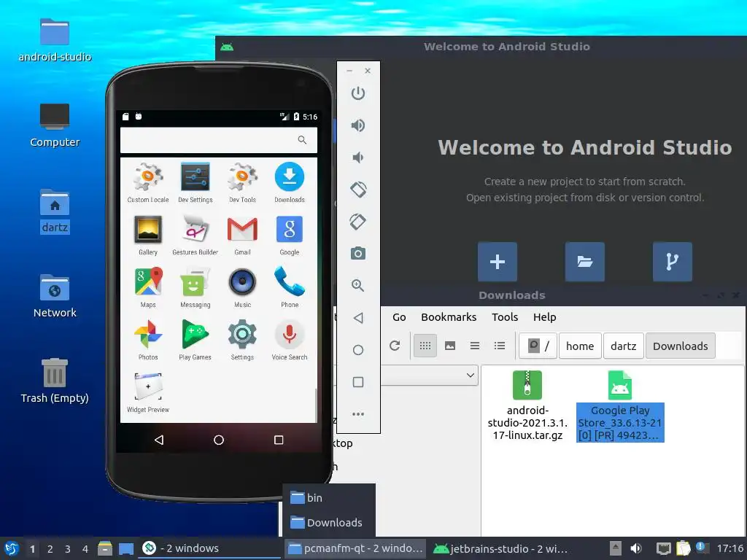Expand side pane mode dropdown
The image size is (747, 560).
(x=471, y=376)
